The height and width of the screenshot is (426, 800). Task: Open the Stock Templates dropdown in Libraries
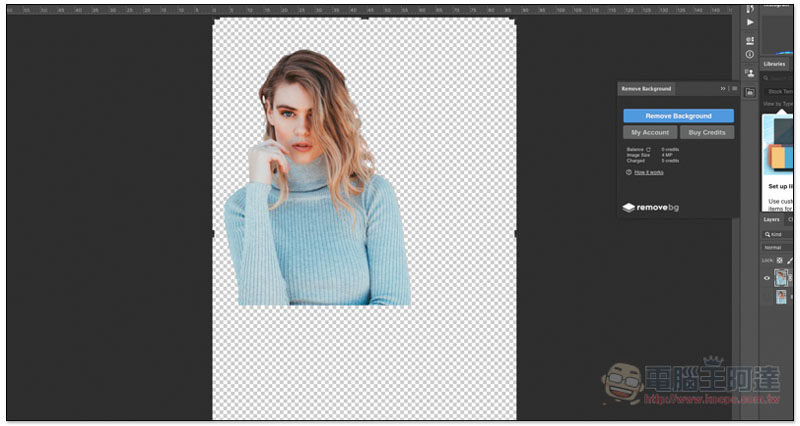click(781, 91)
